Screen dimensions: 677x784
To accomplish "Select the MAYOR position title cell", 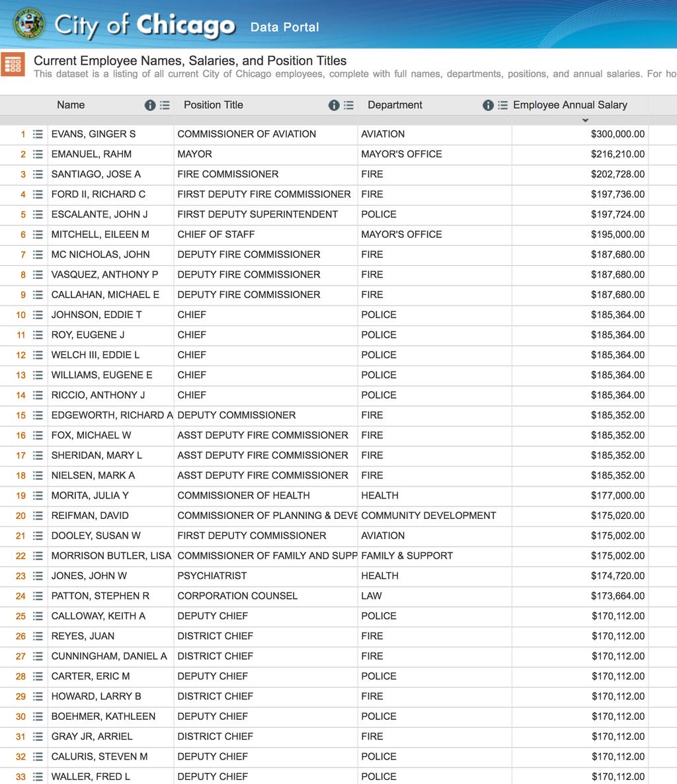I will [266, 154].
